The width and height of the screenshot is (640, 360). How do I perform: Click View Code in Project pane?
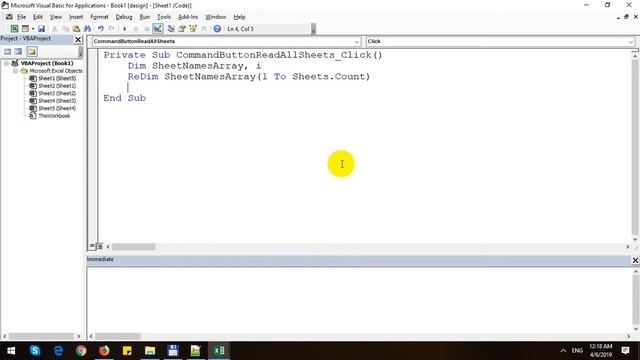tap(7, 51)
